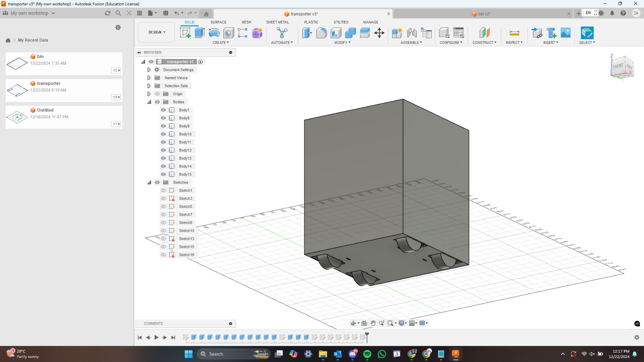
Task: Select the Create Sketch tool
Action: point(185,33)
